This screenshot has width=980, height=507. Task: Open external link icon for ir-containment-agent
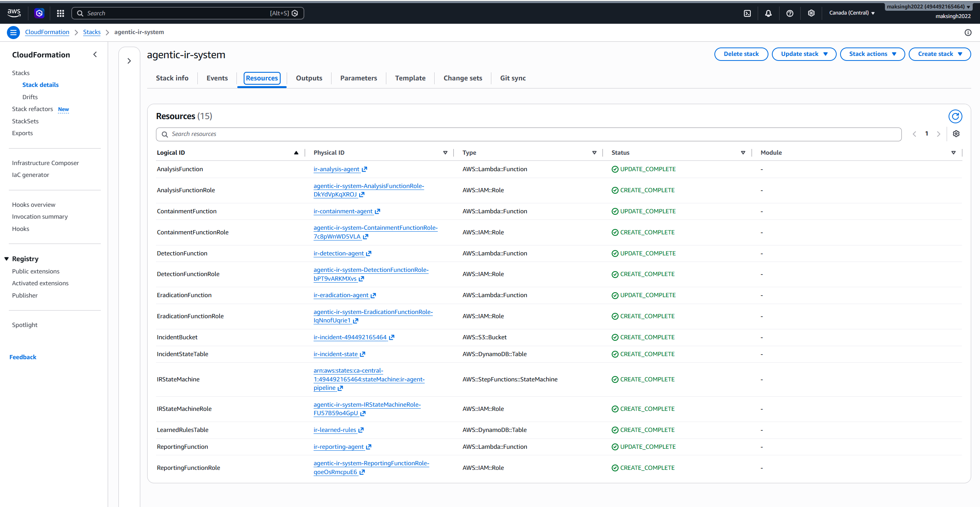(x=378, y=211)
